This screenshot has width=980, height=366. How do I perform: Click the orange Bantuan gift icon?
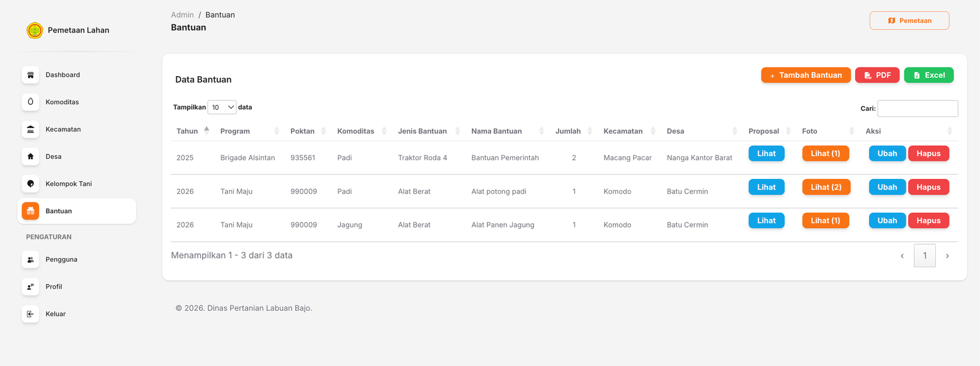click(x=31, y=211)
